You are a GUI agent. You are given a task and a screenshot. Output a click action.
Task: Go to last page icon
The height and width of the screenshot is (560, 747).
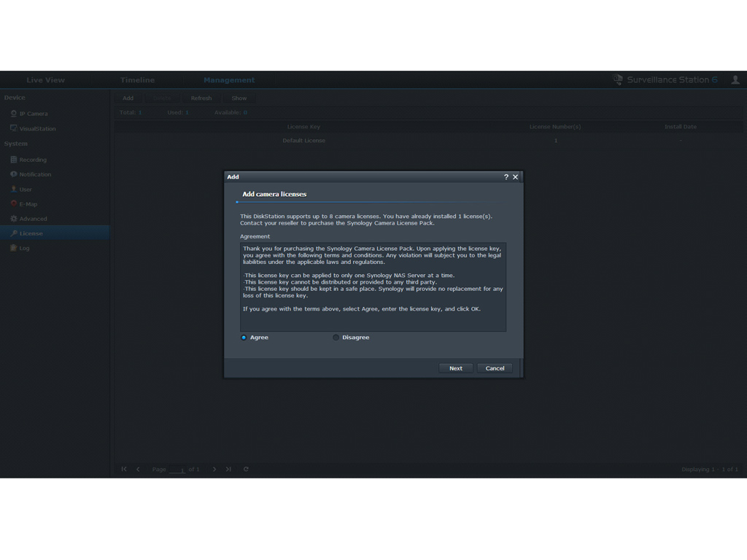point(228,469)
